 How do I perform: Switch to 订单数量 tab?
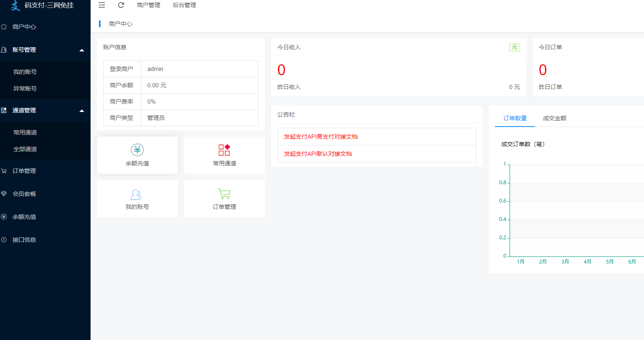pyautogui.click(x=515, y=118)
